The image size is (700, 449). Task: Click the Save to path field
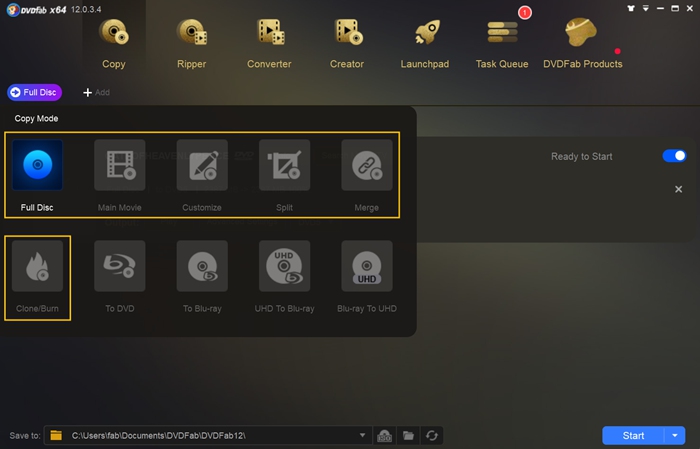(x=208, y=435)
